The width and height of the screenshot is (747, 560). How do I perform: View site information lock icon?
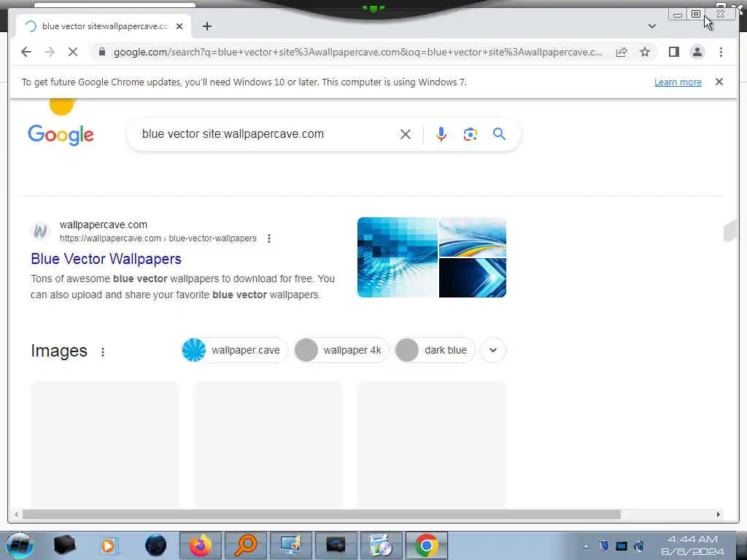102,52
